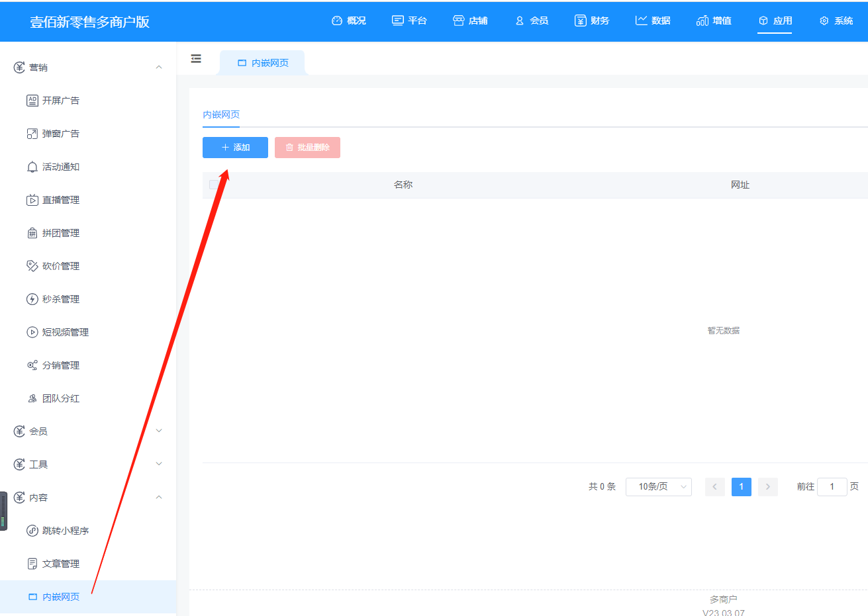The width and height of the screenshot is (868, 616).
Task: Click the 文章管理 document icon
Action: [32, 564]
